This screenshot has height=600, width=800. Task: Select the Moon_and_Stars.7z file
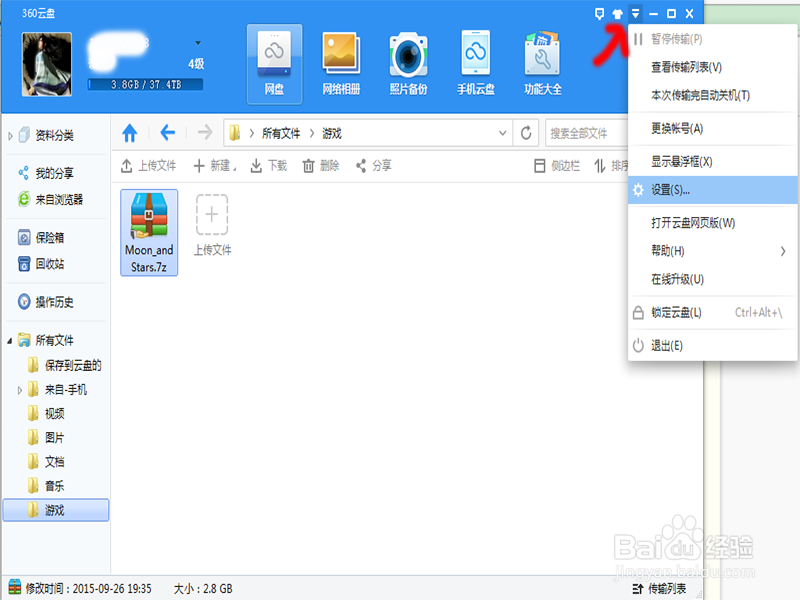(148, 232)
